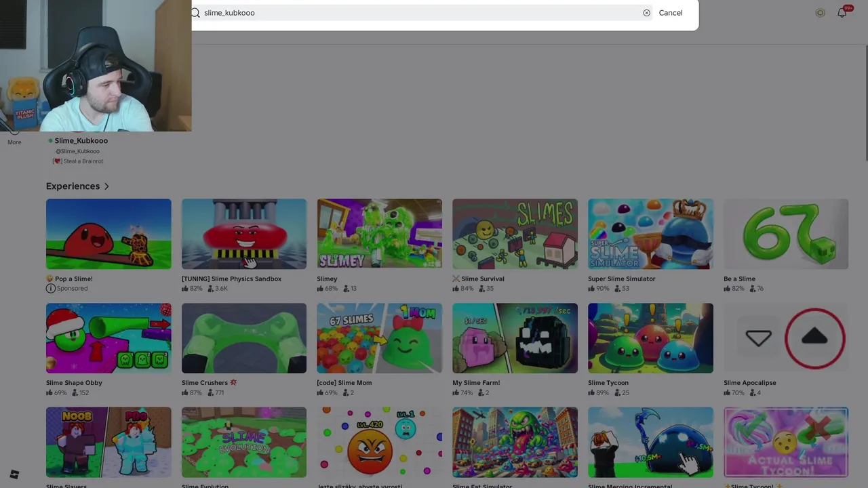This screenshot has width=868, height=488.
Task: Expand the Experiences section chevron
Action: coord(106,186)
